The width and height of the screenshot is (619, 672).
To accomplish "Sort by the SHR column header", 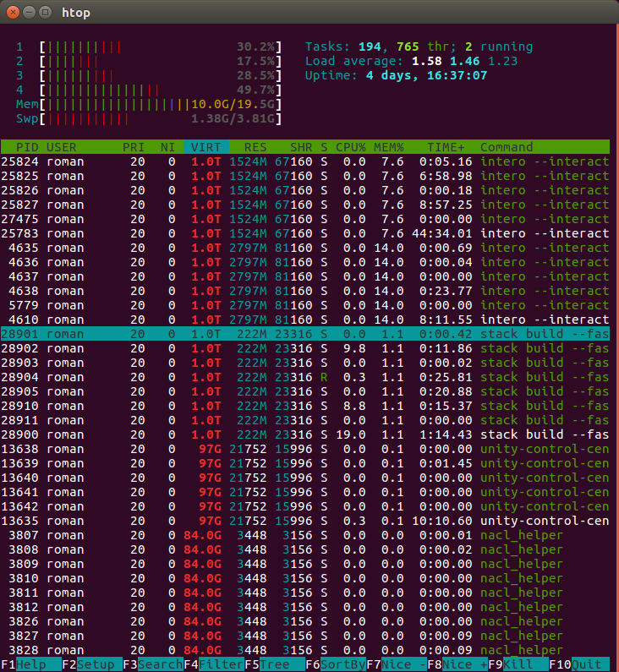I will pos(301,147).
